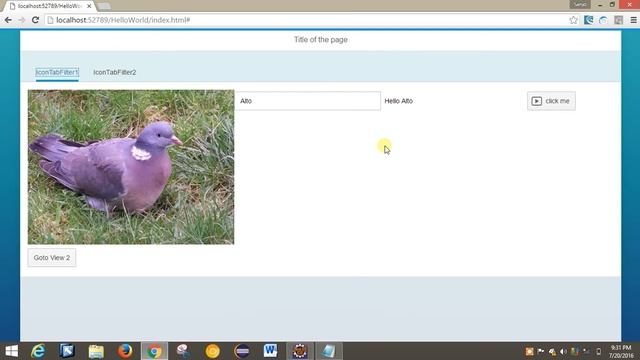This screenshot has height=360, width=640.
Task: Close the localhost browser tab
Action: (x=89, y=6)
